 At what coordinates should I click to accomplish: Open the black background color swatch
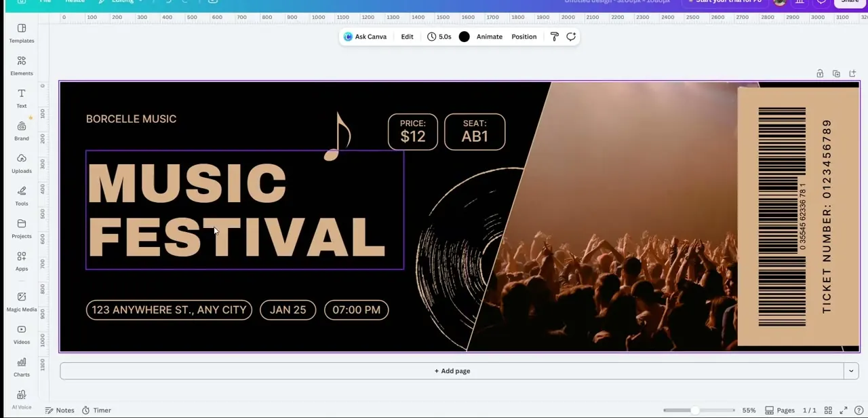pos(464,37)
